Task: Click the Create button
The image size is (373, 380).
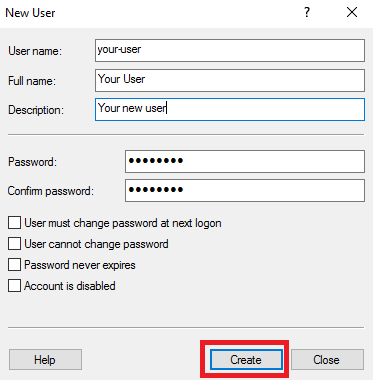Action: 246,360
